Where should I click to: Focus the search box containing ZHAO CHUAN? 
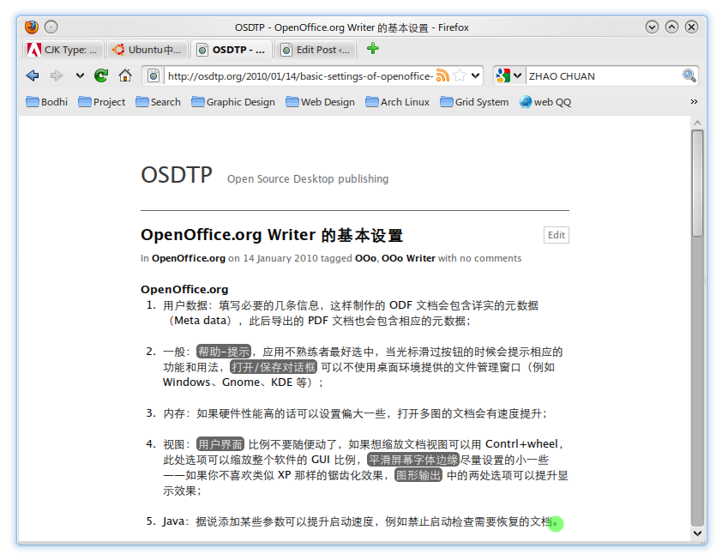pos(604,76)
